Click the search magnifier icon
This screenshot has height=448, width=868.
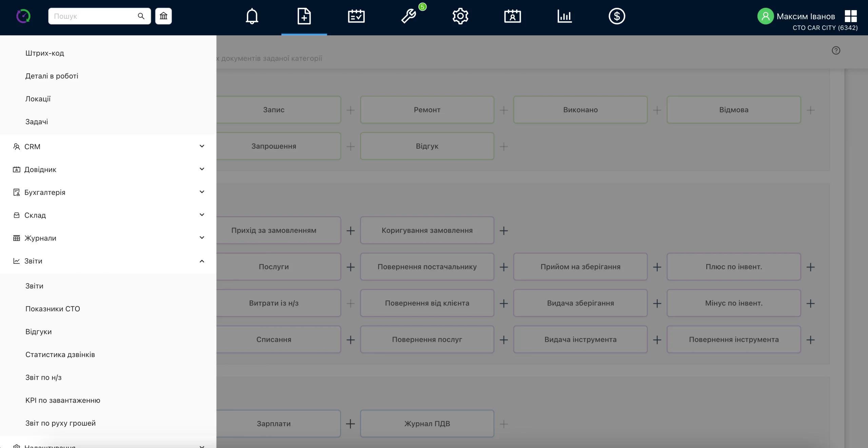click(141, 16)
